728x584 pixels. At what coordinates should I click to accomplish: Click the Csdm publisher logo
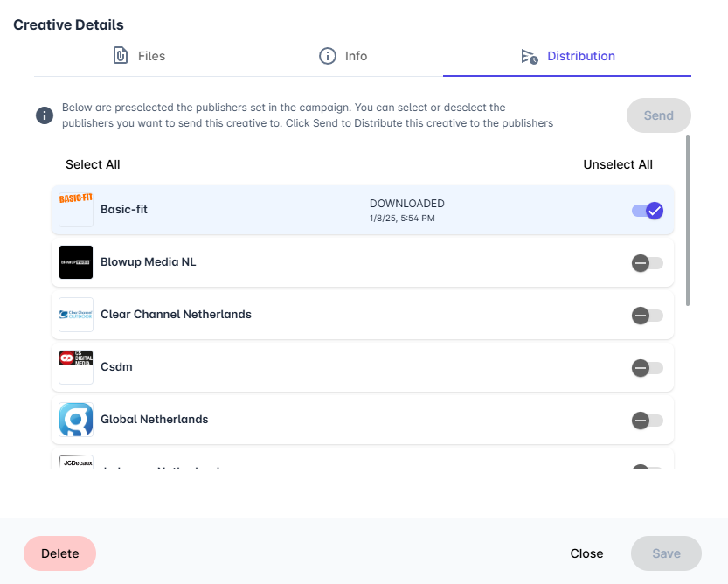click(76, 367)
